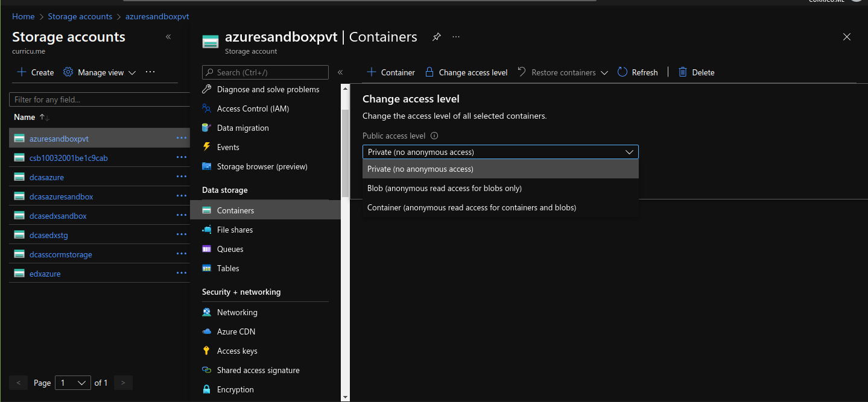The height and width of the screenshot is (402, 868).
Task: Click the Filter for any field box
Action: click(x=100, y=99)
